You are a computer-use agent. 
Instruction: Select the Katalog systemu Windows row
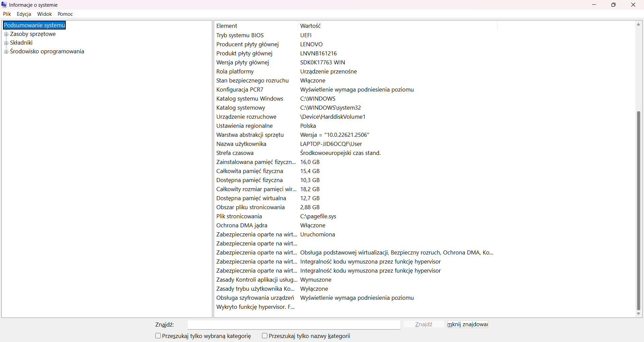coord(356,99)
